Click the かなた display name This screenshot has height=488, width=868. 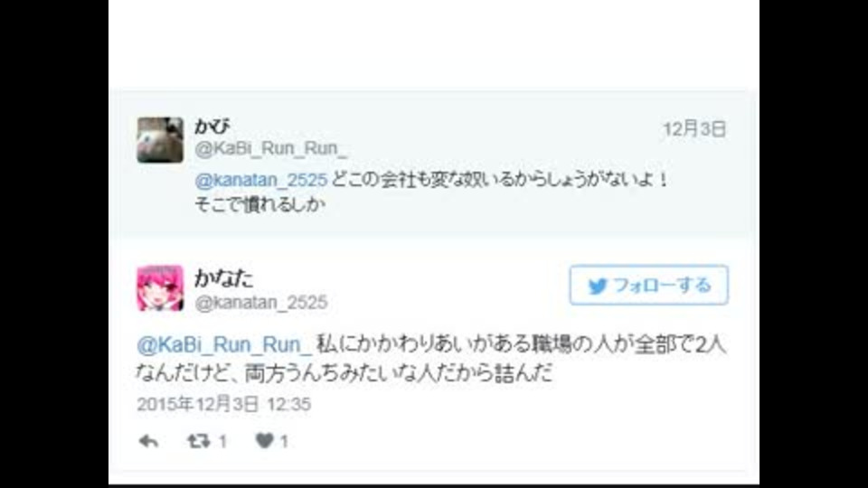click(x=223, y=278)
